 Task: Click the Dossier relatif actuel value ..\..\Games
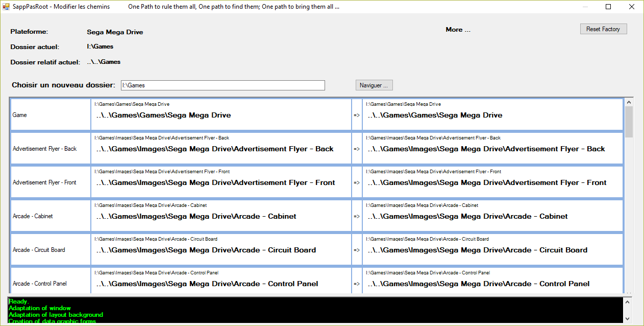(x=104, y=62)
